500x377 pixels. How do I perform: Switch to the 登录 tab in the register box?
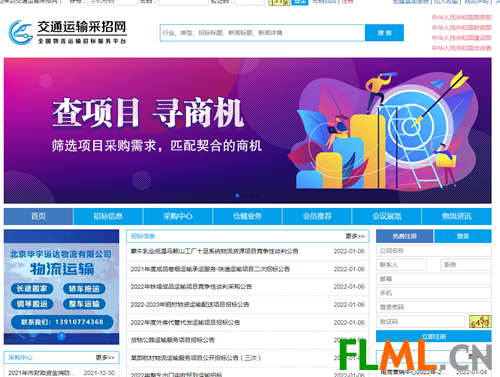[x=463, y=236]
